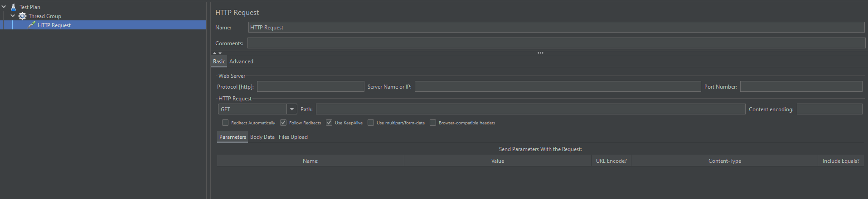Select the Basic tab
Viewport: 868px width, 199px height.
pyautogui.click(x=219, y=62)
